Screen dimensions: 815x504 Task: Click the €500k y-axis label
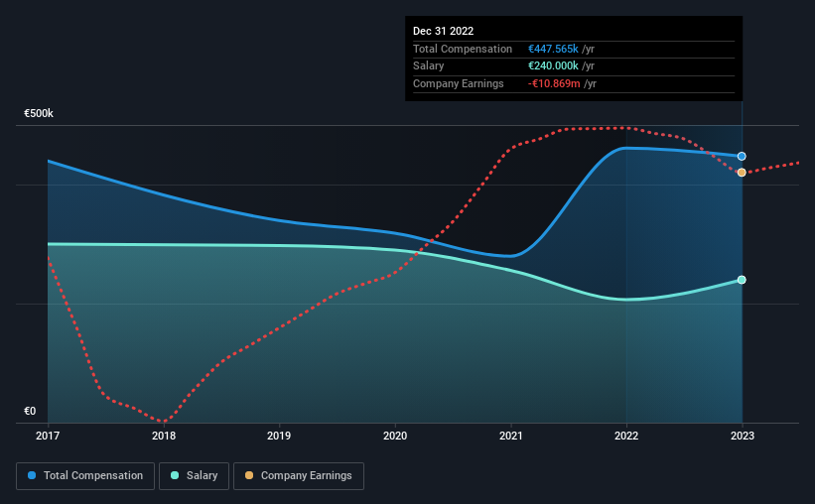(39, 113)
